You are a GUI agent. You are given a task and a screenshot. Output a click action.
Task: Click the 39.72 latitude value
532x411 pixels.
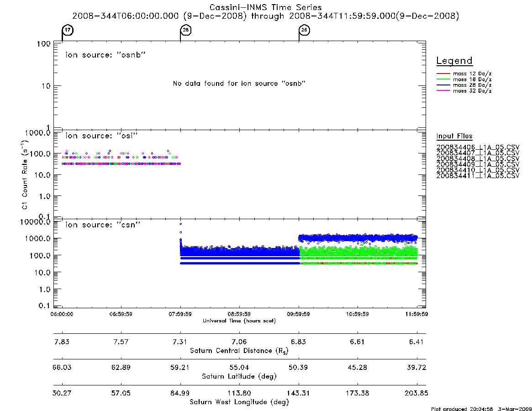[x=416, y=368]
